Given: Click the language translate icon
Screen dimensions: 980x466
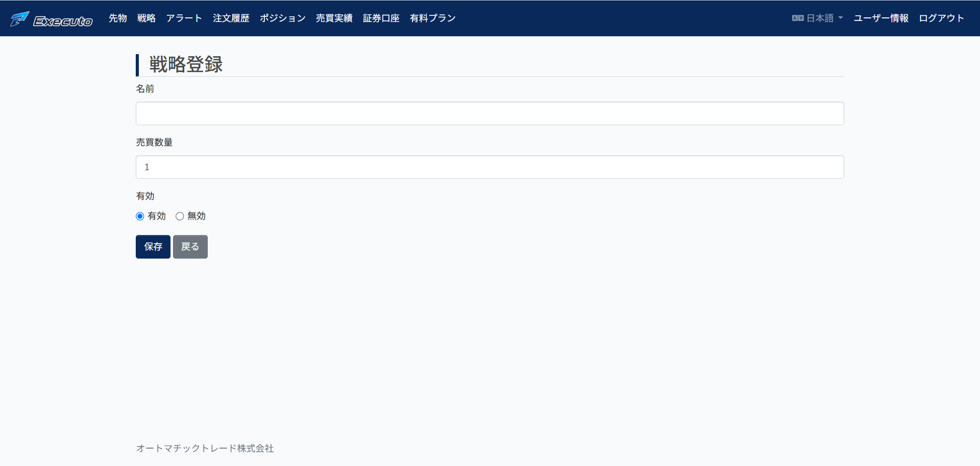Looking at the screenshot, I should point(798,18).
